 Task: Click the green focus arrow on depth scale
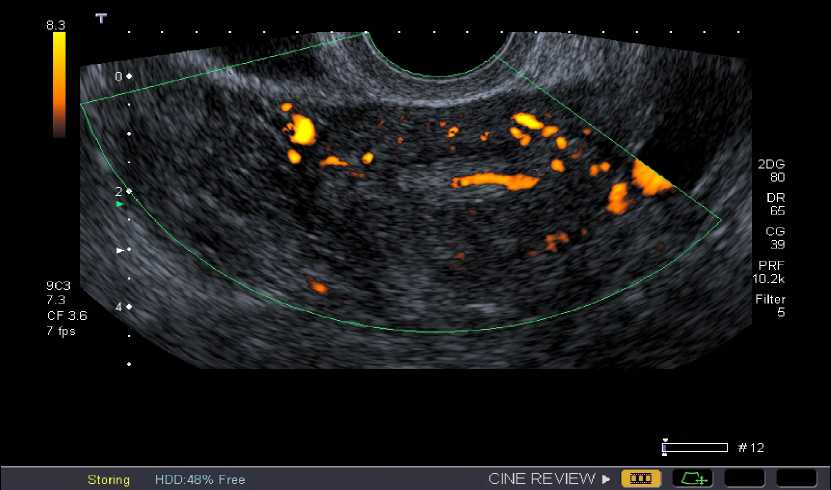(120, 204)
